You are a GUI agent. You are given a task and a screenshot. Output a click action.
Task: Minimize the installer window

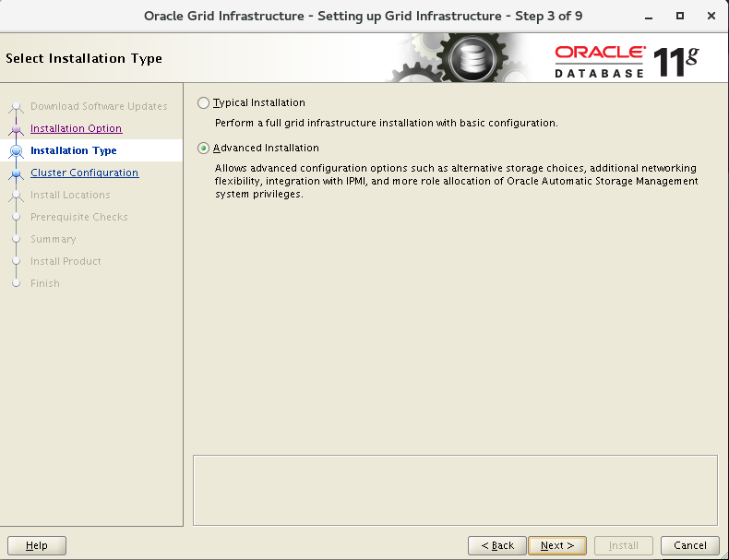(x=649, y=17)
